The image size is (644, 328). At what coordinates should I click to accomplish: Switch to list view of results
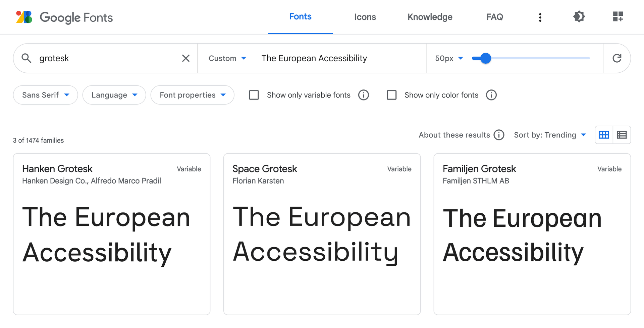622,135
